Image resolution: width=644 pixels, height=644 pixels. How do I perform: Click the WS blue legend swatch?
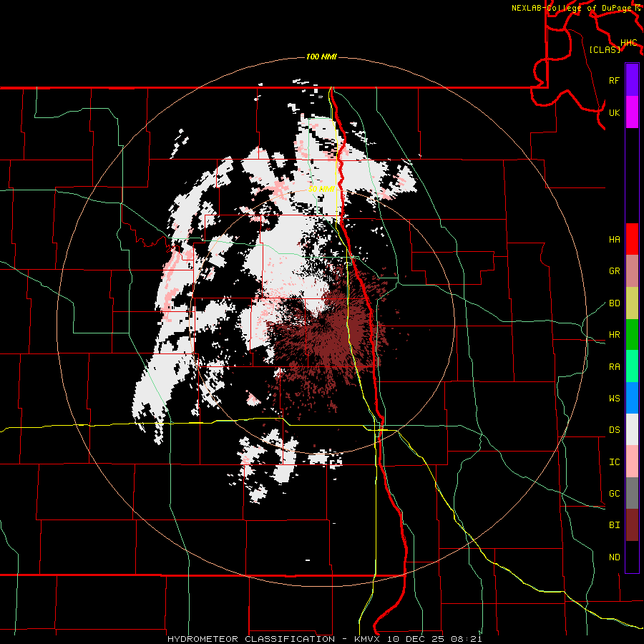632,398
